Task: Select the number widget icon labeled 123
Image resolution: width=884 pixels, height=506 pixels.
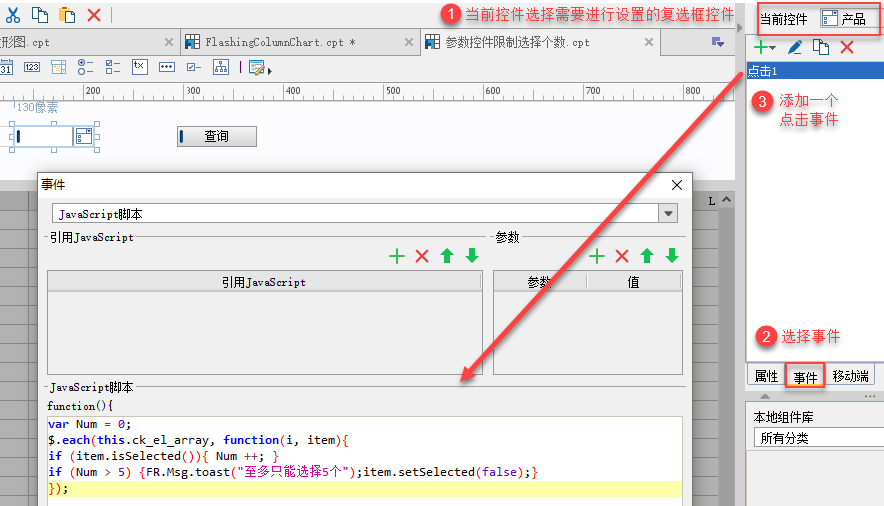Action: pyautogui.click(x=32, y=67)
